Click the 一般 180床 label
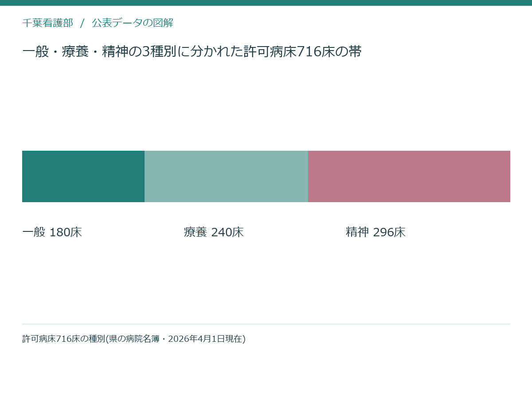This screenshot has width=532, height=399. click(x=52, y=232)
